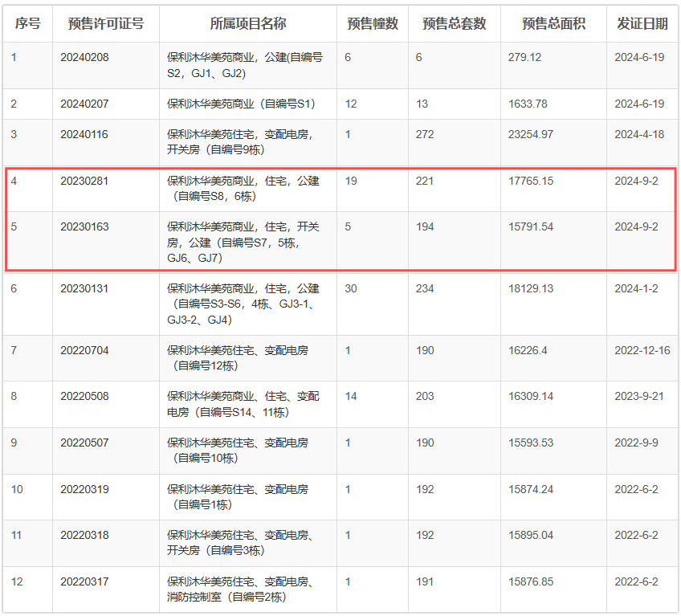Click the 所属项目名称 column header
Image resolution: width=681 pixels, height=616 pixels.
point(248,23)
